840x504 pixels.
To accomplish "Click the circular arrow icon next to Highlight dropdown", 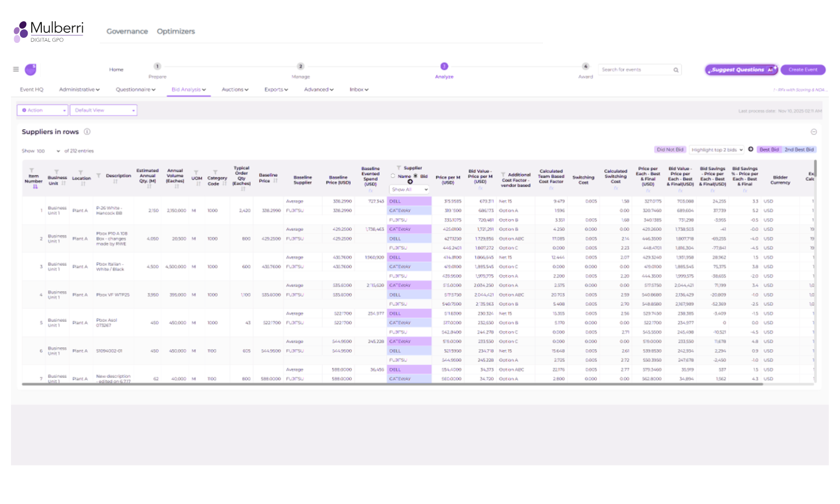I will point(751,149).
